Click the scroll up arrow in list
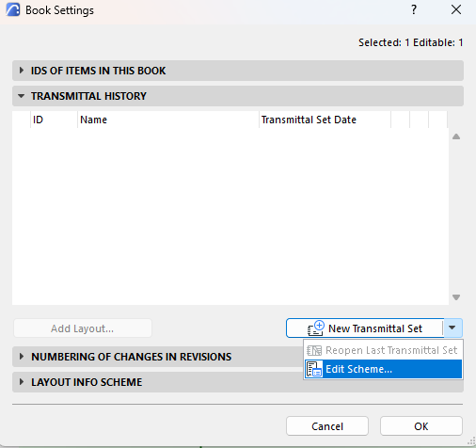The width and height of the screenshot is (476, 448). [456, 136]
